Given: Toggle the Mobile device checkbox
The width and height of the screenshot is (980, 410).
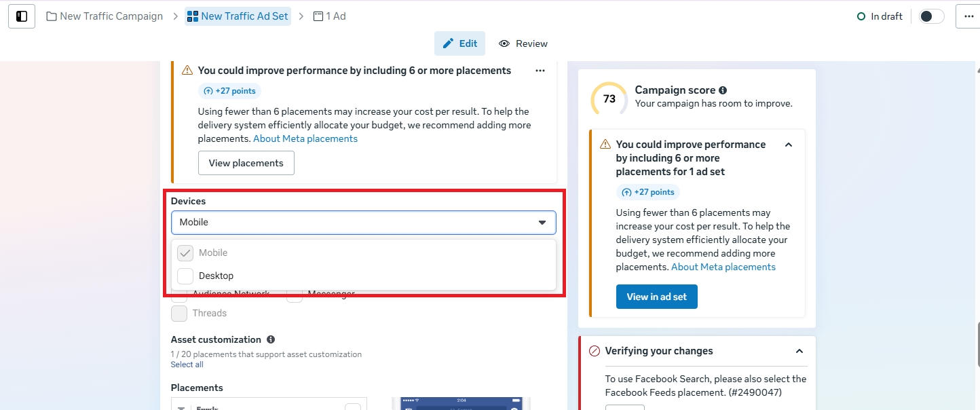Looking at the screenshot, I should [x=185, y=253].
